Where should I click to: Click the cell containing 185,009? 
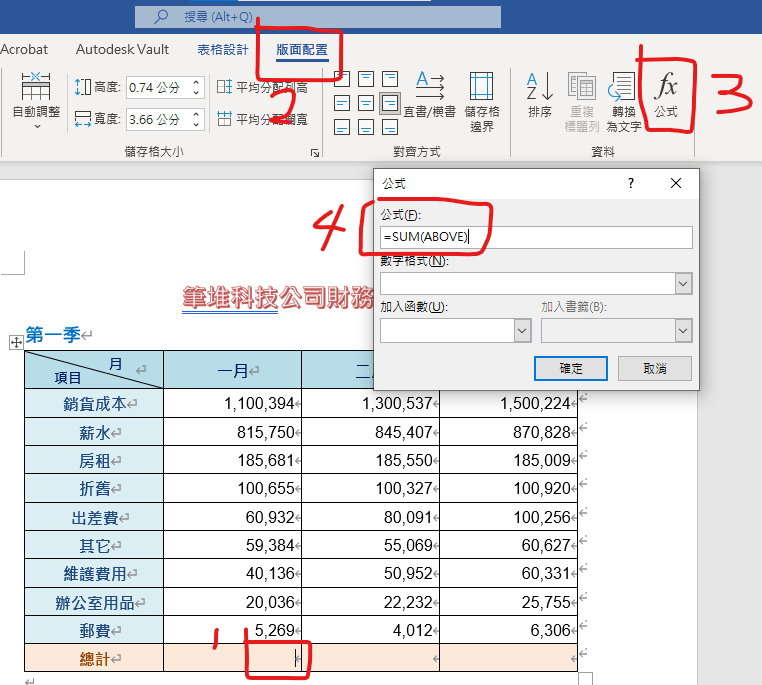point(508,460)
